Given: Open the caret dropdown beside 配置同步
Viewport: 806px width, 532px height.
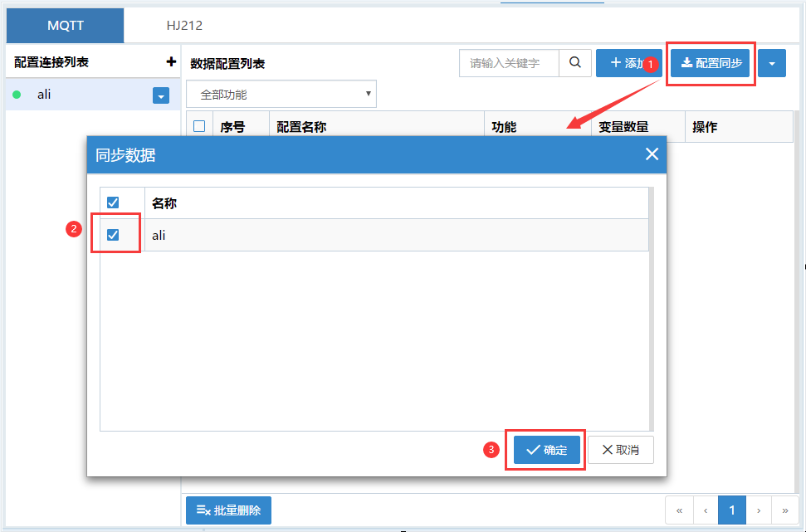Looking at the screenshot, I should 772,63.
